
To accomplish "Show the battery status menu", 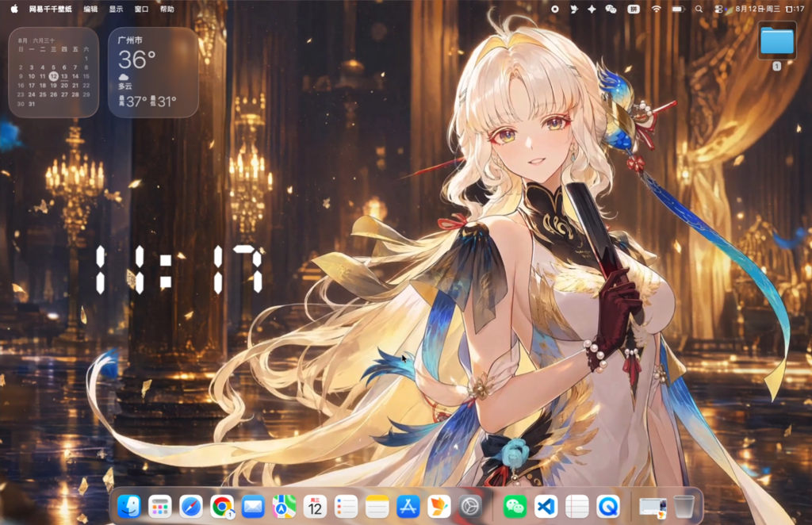I will point(678,9).
